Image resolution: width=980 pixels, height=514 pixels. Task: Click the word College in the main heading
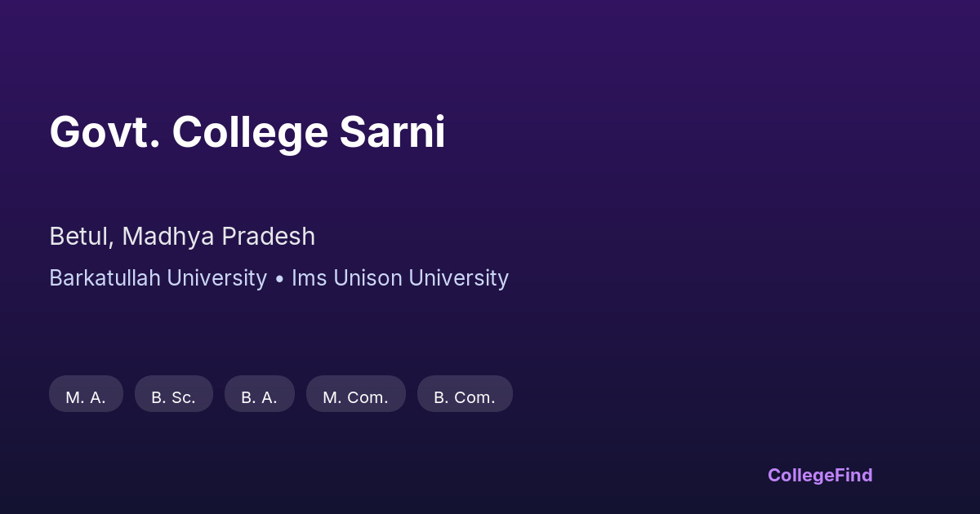click(248, 132)
